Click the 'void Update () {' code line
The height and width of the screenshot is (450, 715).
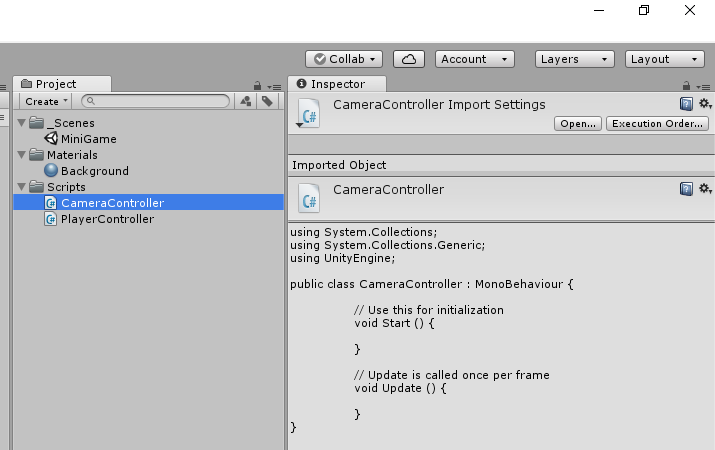click(x=400, y=388)
